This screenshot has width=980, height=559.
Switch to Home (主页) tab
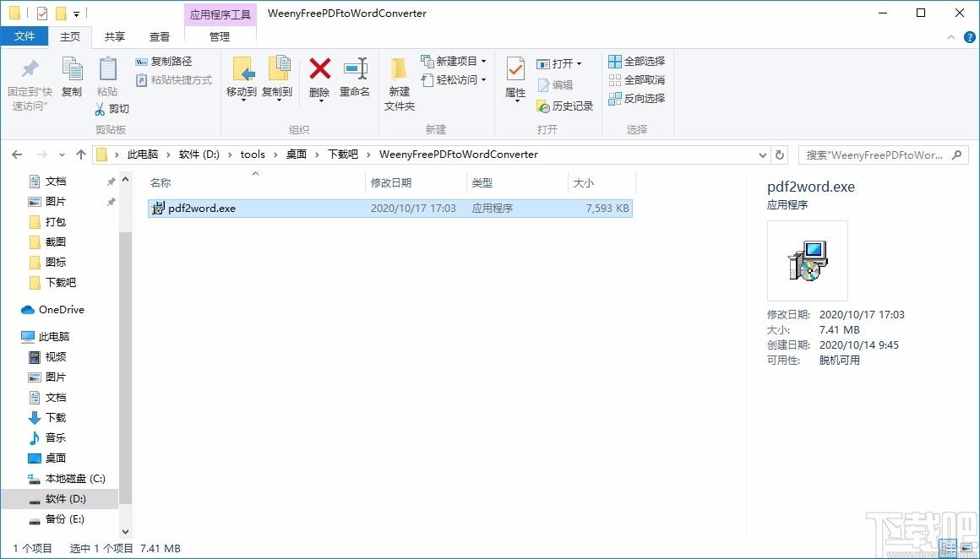tap(70, 37)
